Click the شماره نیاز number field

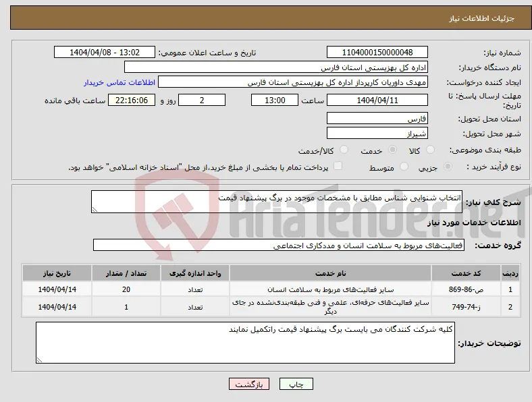pos(377,52)
